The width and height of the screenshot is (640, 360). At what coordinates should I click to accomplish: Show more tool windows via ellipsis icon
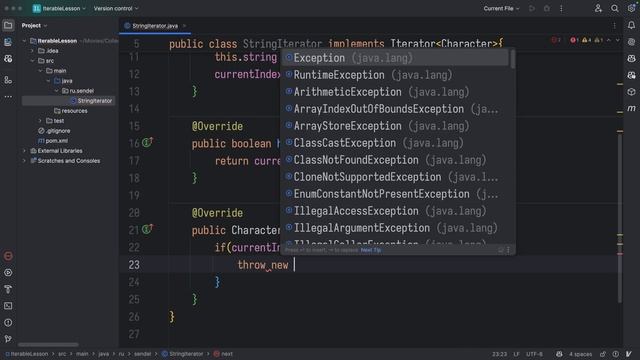tap(8, 97)
